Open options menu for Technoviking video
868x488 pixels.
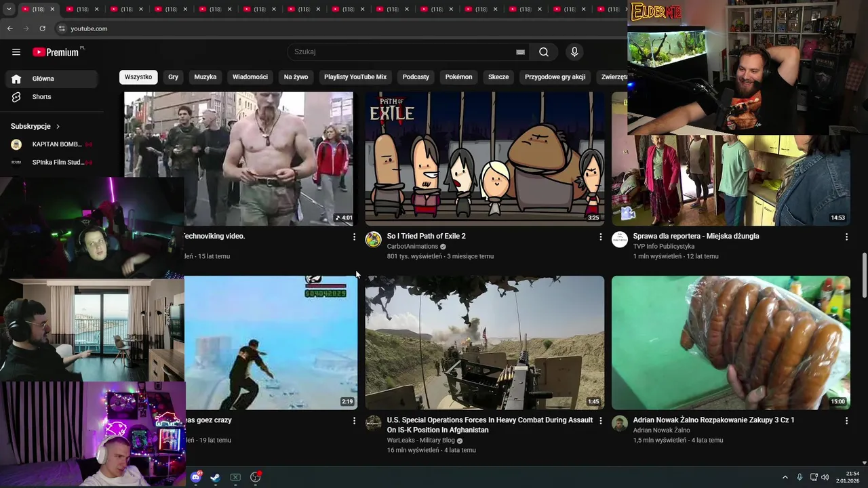coord(354,237)
